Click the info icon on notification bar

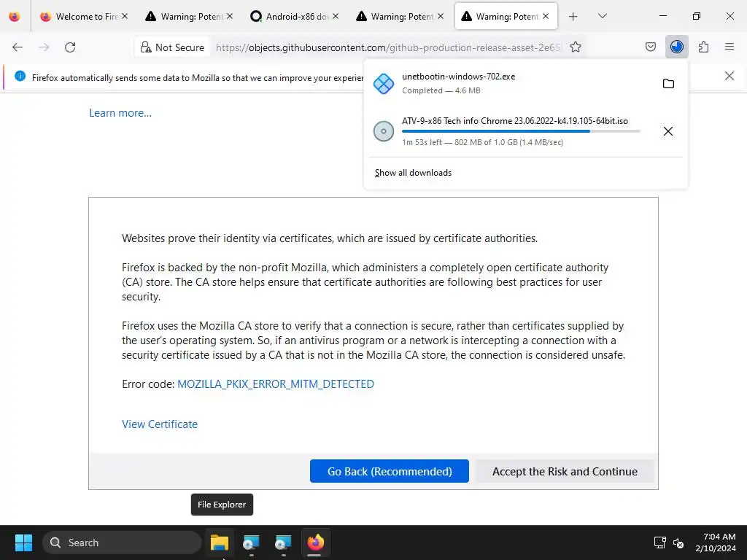20,76
